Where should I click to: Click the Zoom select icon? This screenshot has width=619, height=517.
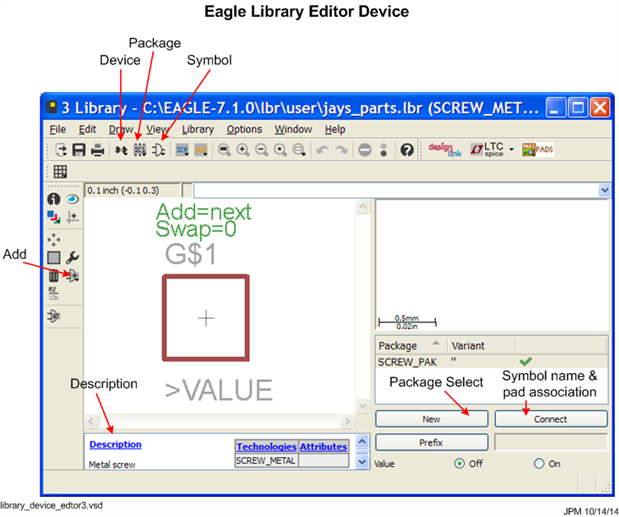click(299, 150)
